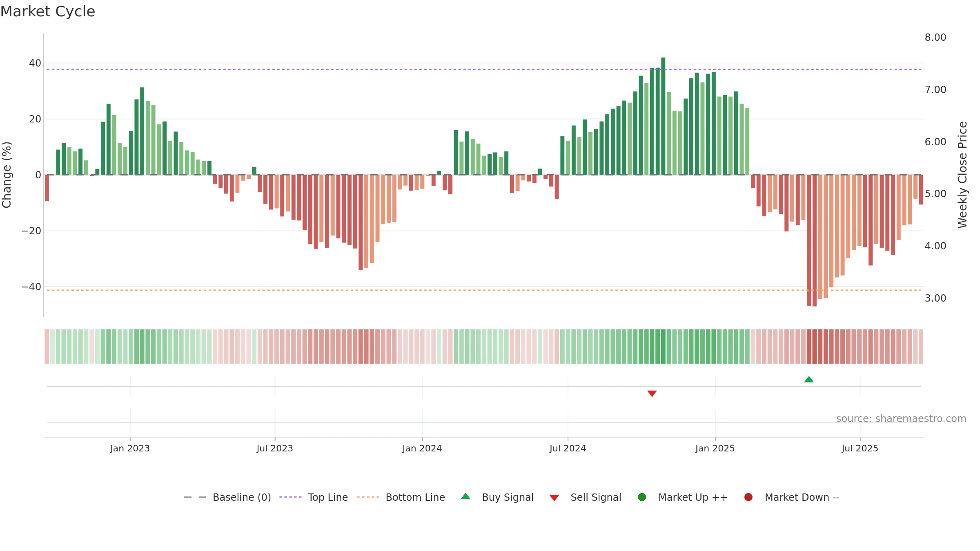Click the gray dashed baseline sample in legend
The width and height of the screenshot is (980, 551).
(x=195, y=497)
